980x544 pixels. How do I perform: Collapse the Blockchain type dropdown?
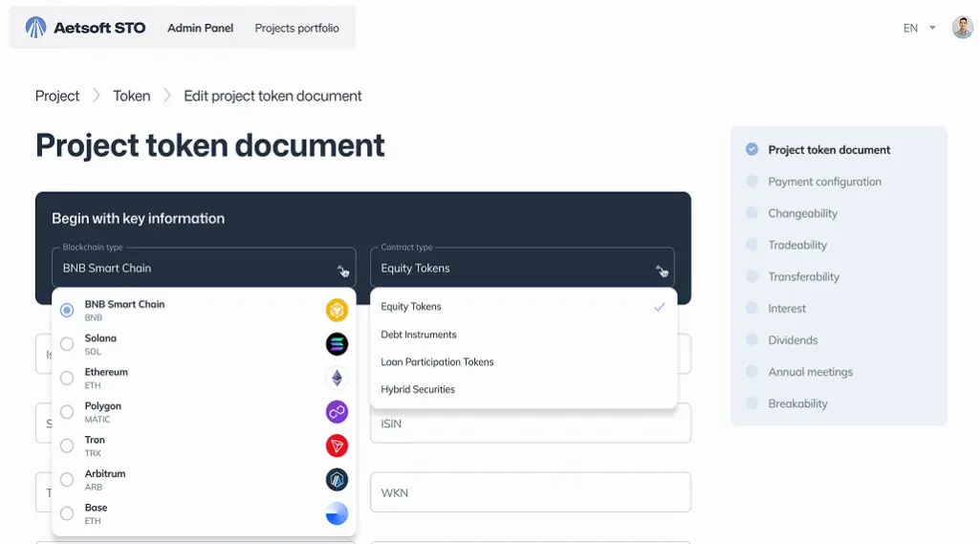pos(341,270)
